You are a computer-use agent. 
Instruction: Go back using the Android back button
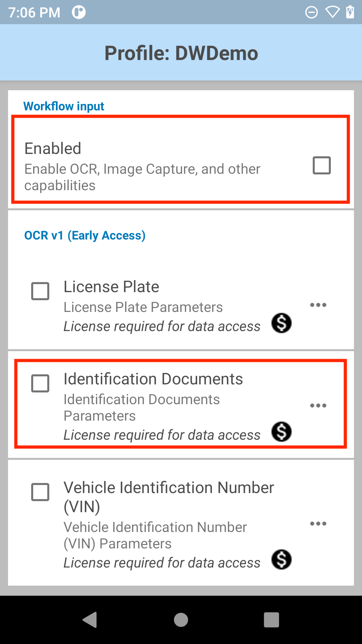pos(90,620)
